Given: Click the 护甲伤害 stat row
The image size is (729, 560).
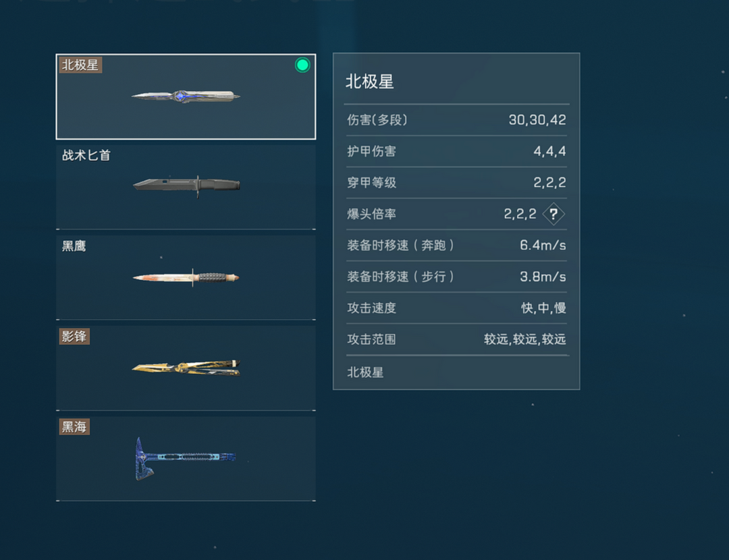Looking at the screenshot, I should [x=456, y=152].
